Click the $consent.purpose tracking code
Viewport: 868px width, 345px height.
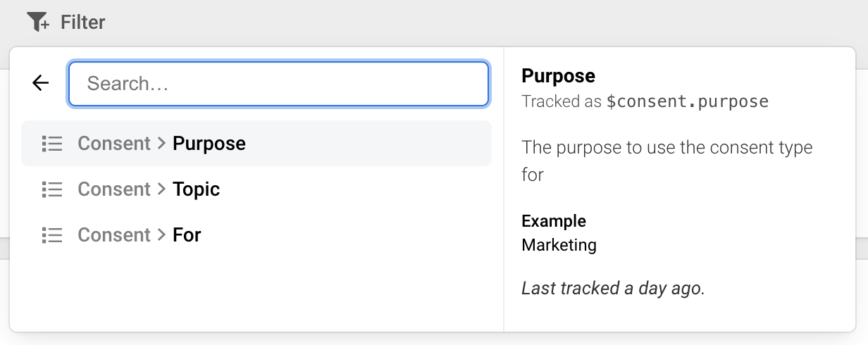[x=687, y=101]
